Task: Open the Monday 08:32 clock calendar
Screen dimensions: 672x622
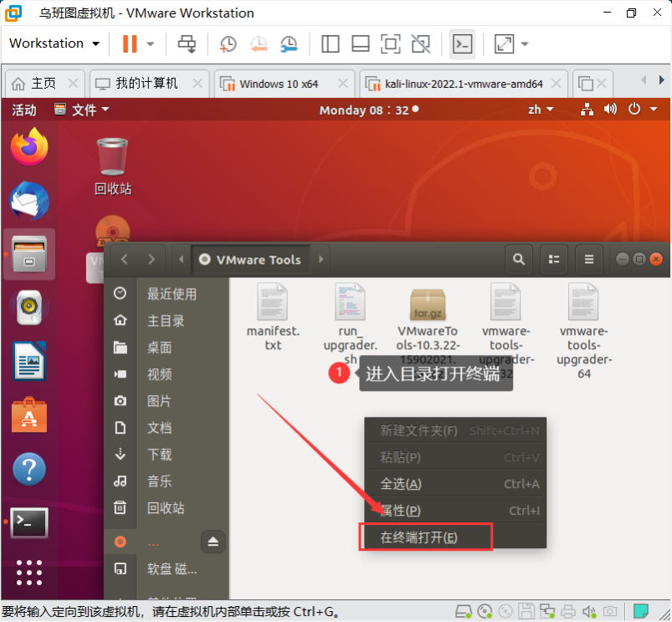Action: pos(368,111)
